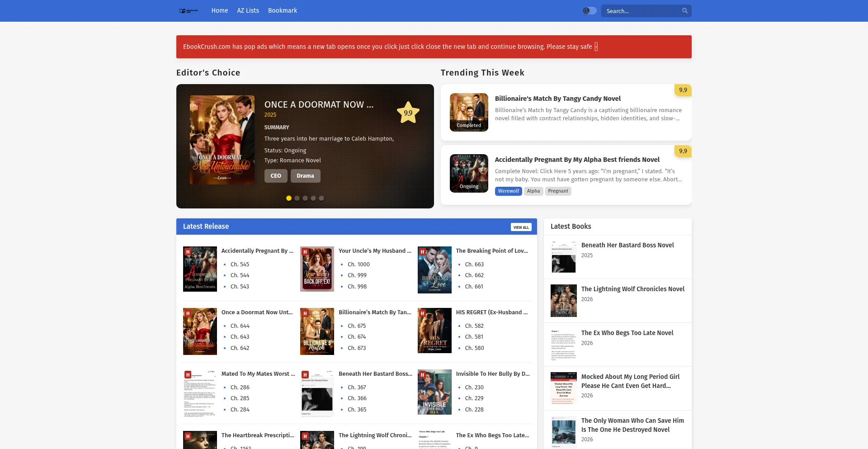Open ONCE A DOORMAT NOW featured title
Image resolution: width=868 pixels, height=449 pixels.
click(x=319, y=104)
